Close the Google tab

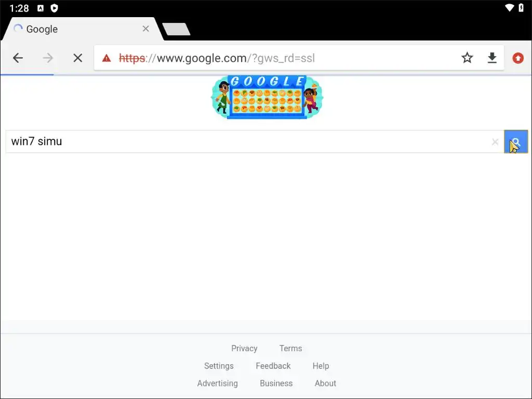[x=145, y=29]
